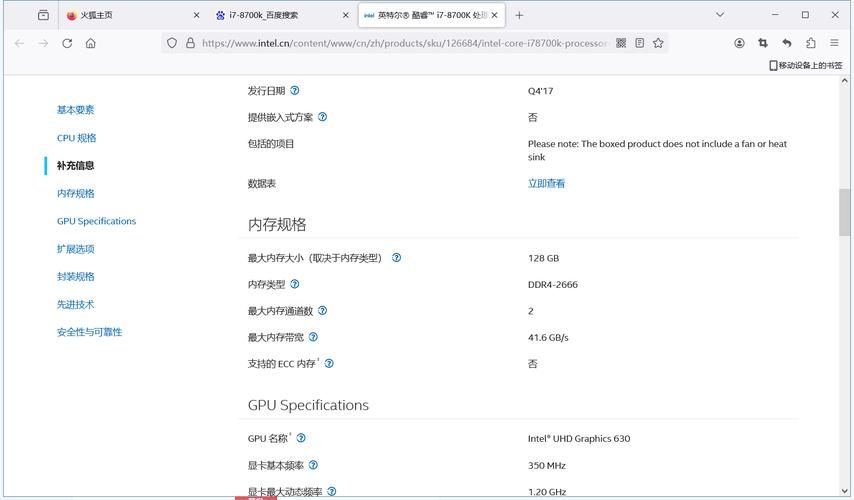Image resolution: width=854 pixels, height=500 pixels.
Task: Open a new tab
Action: pyautogui.click(x=519, y=15)
